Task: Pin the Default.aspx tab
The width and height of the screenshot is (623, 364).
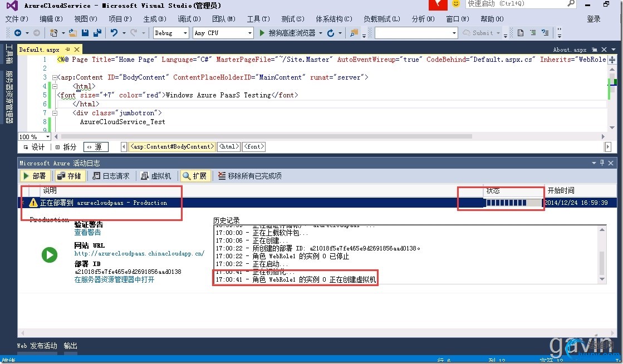Action: 67,50
